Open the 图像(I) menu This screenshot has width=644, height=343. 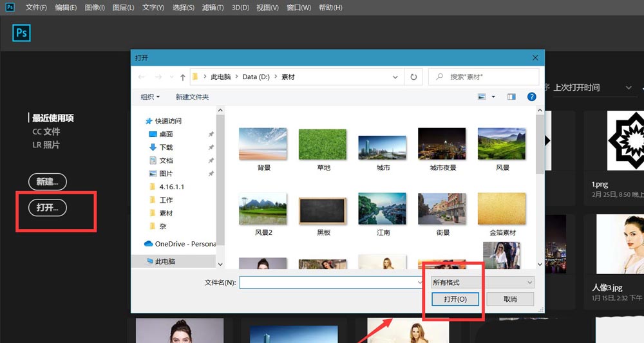(95, 7)
